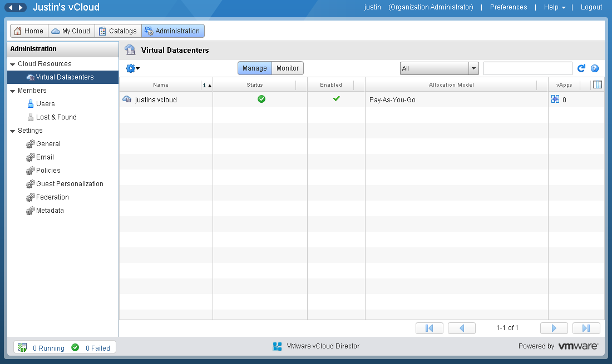Click the justins vcloud datacenter icon
The height and width of the screenshot is (364, 612).
[127, 99]
